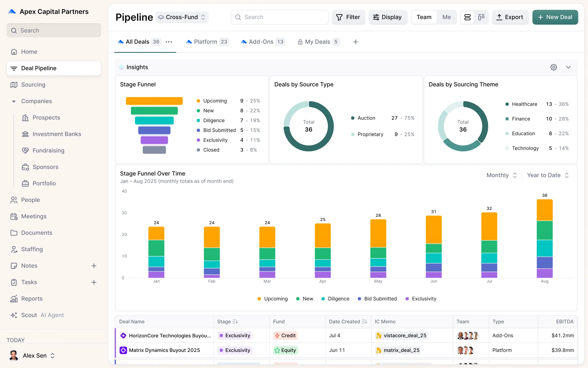This screenshot has height=368, width=588.
Task: Click the vistacore_deal_25 memo file icon
Action: [x=378, y=336]
